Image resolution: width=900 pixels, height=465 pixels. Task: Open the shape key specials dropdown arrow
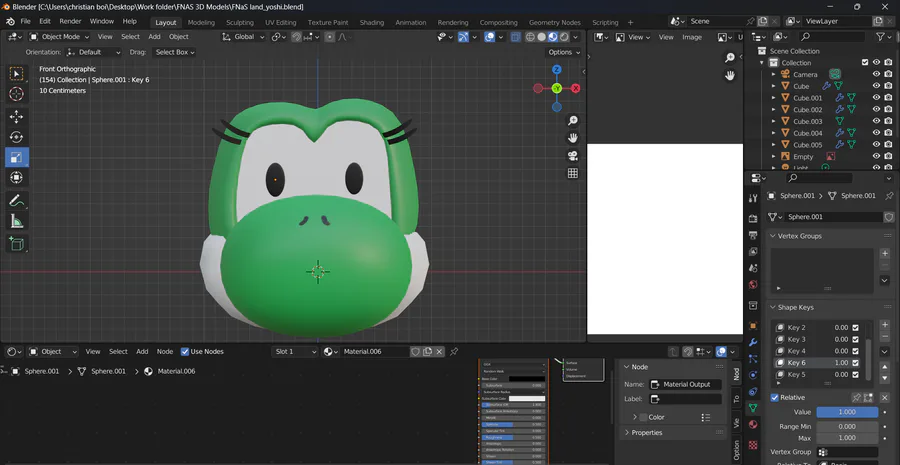(885, 351)
